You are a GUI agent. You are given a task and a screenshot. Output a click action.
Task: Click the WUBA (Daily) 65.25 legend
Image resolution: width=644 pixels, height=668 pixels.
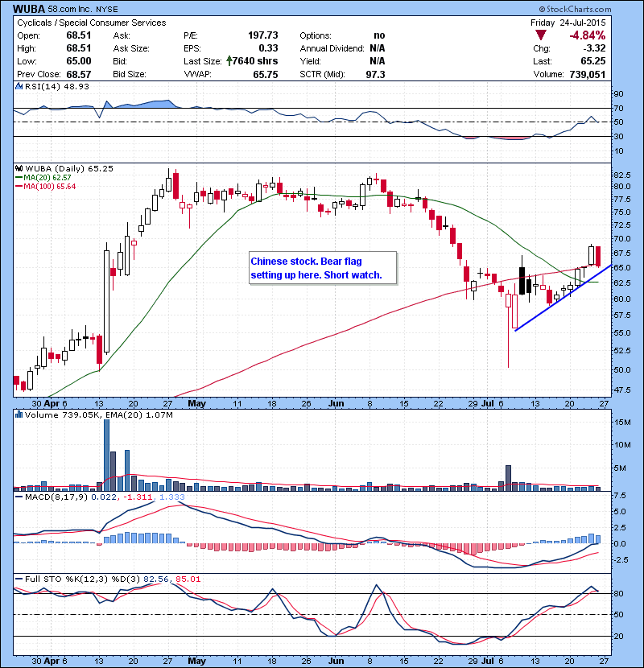[x=69, y=169]
